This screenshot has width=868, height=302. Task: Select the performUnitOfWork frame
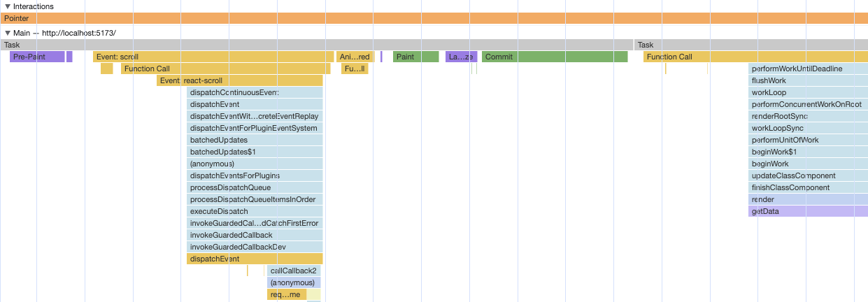[808, 140]
